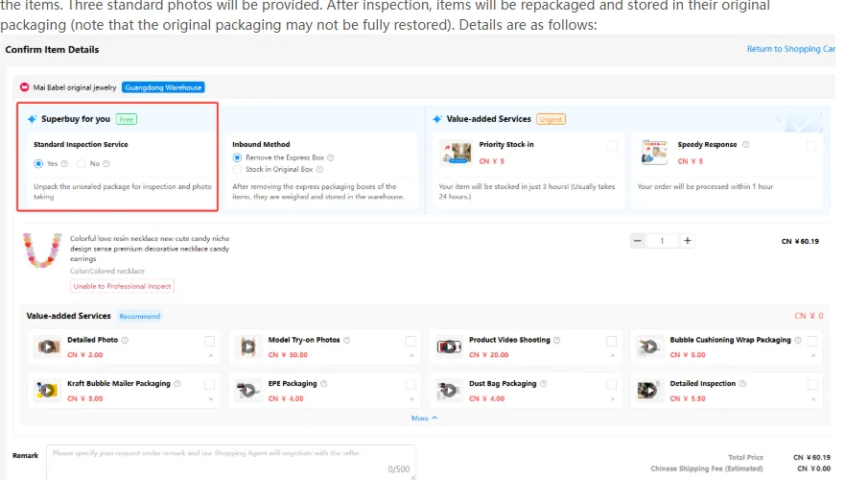Click the Recommend tag beside Value-added Services

pyautogui.click(x=139, y=316)
